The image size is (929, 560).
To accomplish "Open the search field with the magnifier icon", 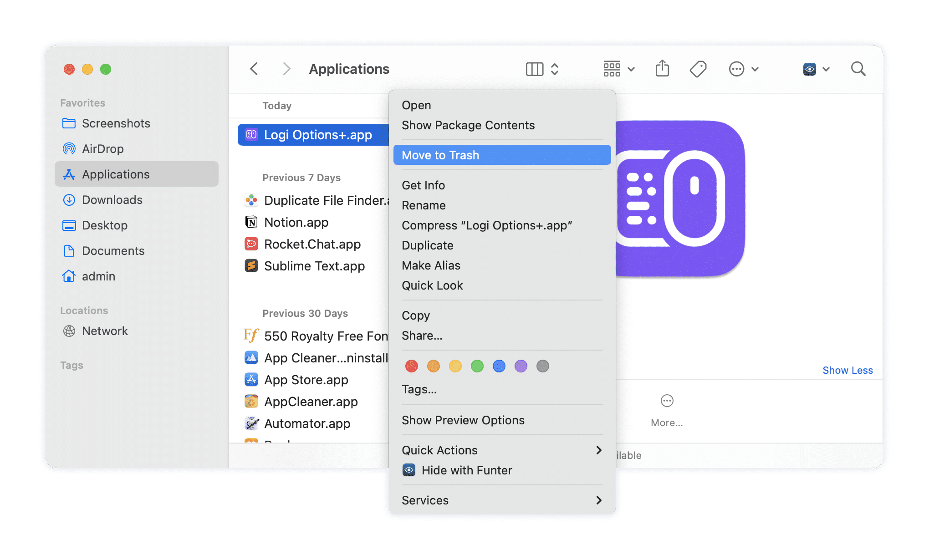I will point(858,69).
